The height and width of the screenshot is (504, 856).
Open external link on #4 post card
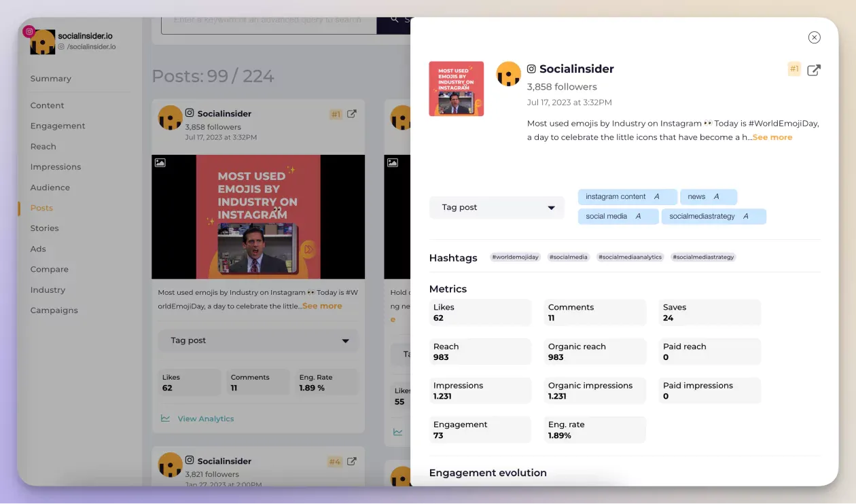352,462
